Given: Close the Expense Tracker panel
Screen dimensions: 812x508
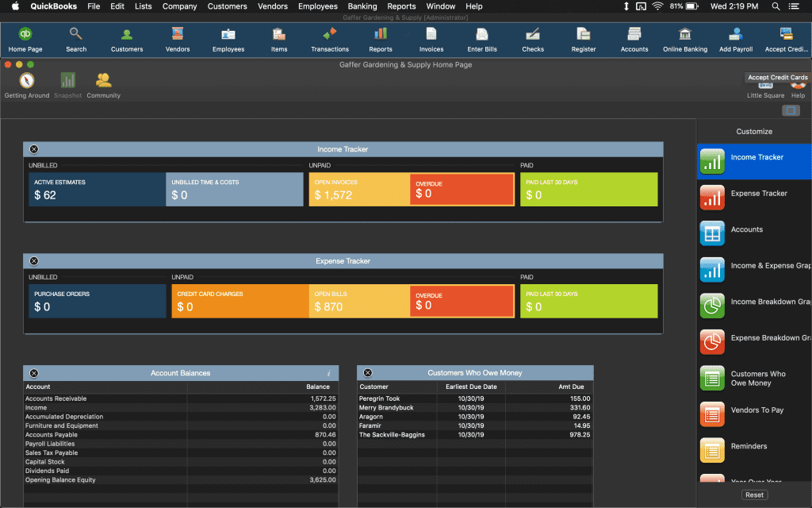Looking at the screenshot, I should click(x=34, y=261).
